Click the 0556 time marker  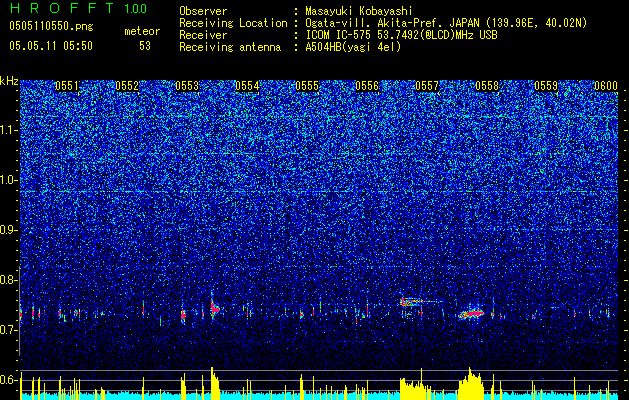367,86
